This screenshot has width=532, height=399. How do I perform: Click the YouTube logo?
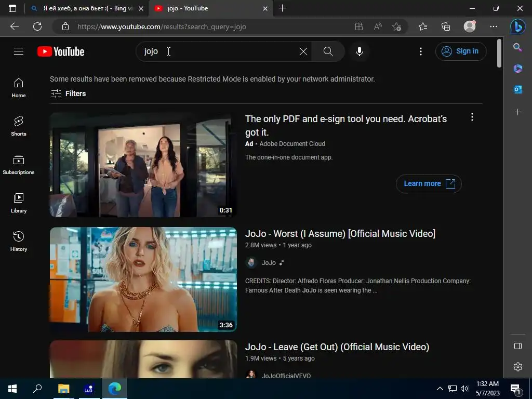(61, 51)
